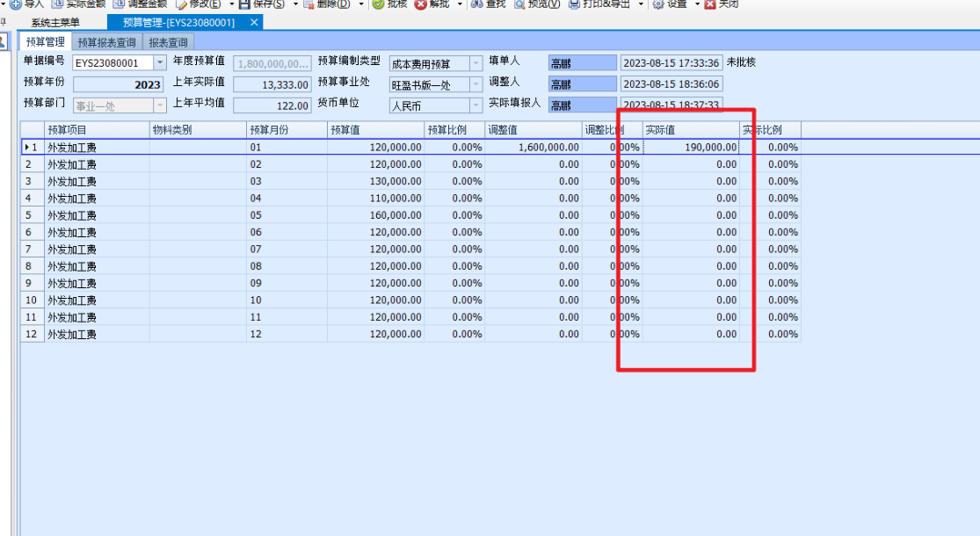Viewport: 980px width, 536px height.
Task: Click the 物料类别 column header
Action: click(198, 130)
